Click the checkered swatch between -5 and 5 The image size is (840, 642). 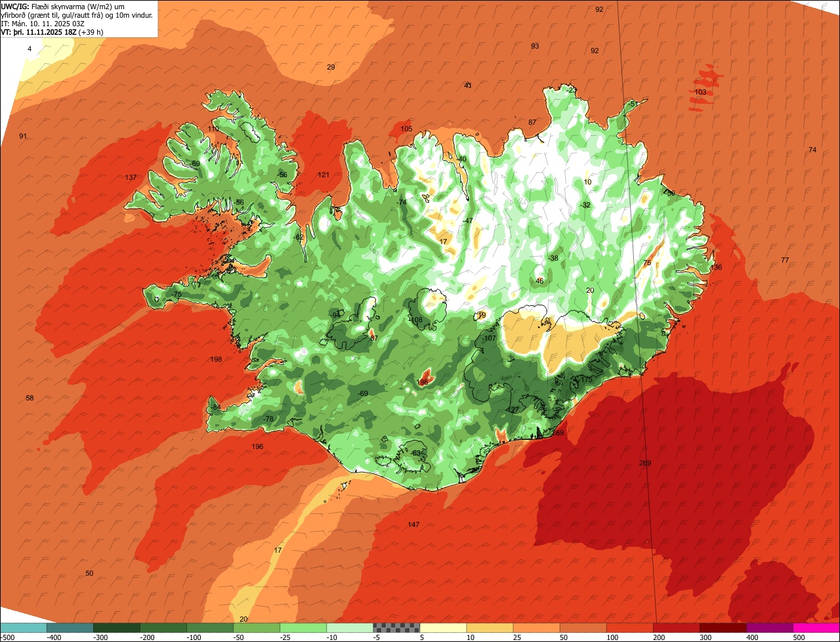point(396,628)
